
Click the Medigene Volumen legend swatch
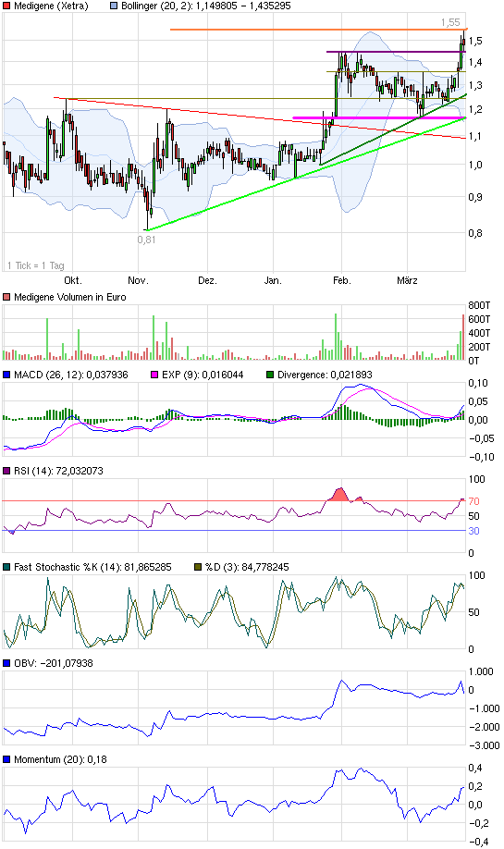point(6,297)
